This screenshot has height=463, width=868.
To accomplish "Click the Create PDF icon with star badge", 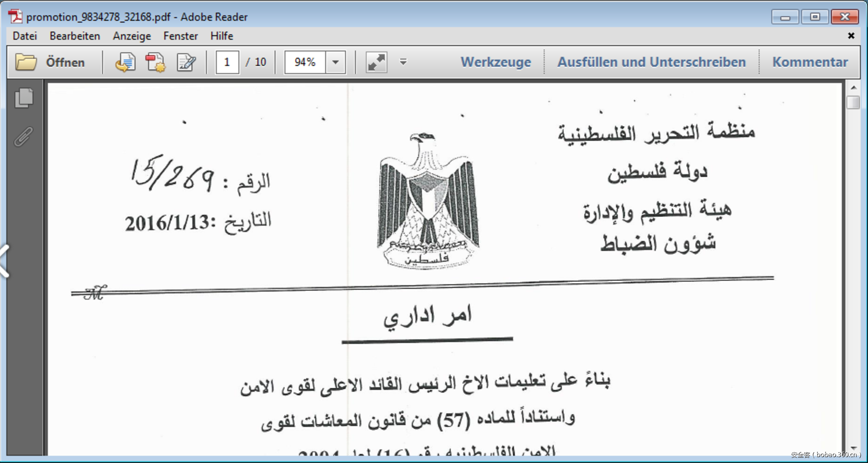I will click(155, 62).
